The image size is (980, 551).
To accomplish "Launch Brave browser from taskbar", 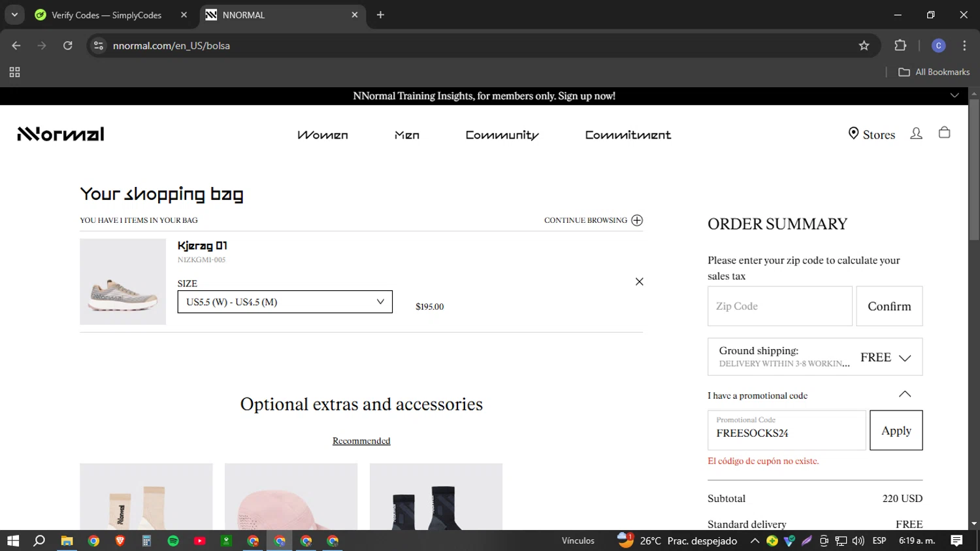I will coord(120,541).
